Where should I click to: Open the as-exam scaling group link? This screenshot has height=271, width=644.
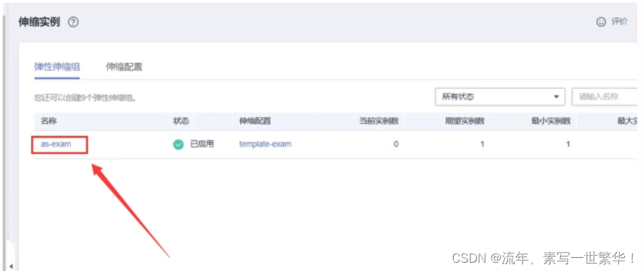tap(56, 144)
